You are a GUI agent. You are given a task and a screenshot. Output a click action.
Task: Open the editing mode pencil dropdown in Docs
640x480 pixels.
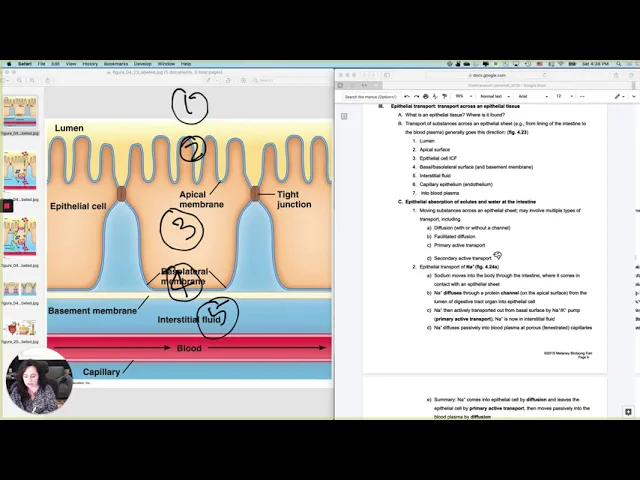click(x=620, y=97)
